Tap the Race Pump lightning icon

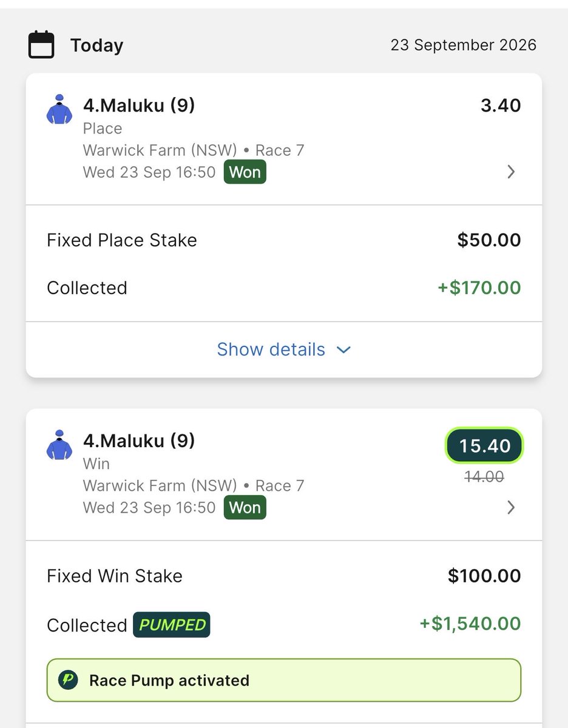tap(68, 680)
